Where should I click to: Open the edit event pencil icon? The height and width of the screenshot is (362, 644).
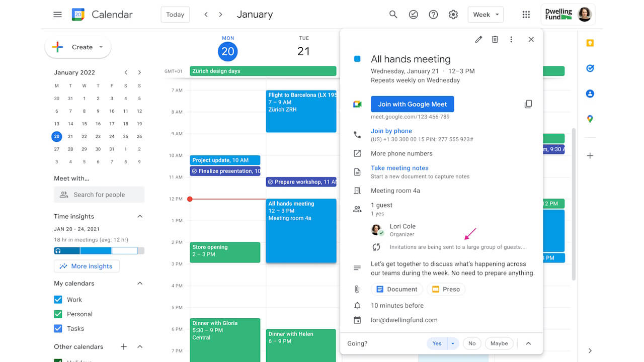point(478,39)
